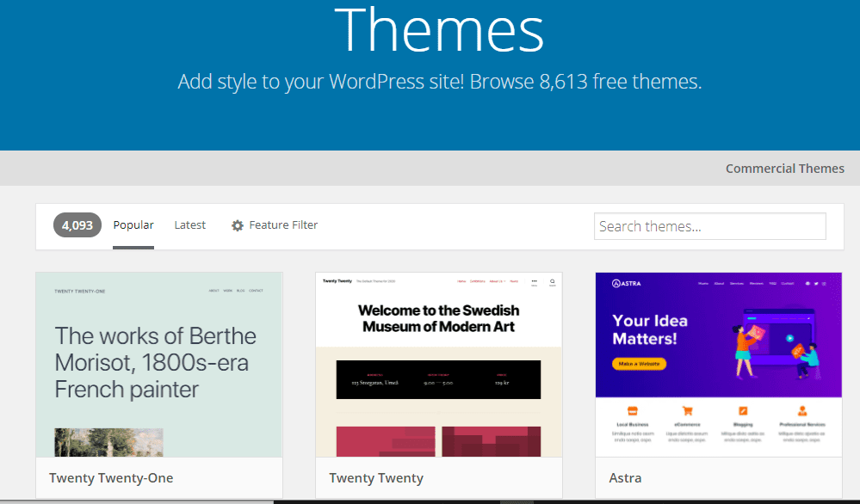Click the 4,093 theme count badge
This screenshot has height=504, width=860.
[x=77, y=225]
